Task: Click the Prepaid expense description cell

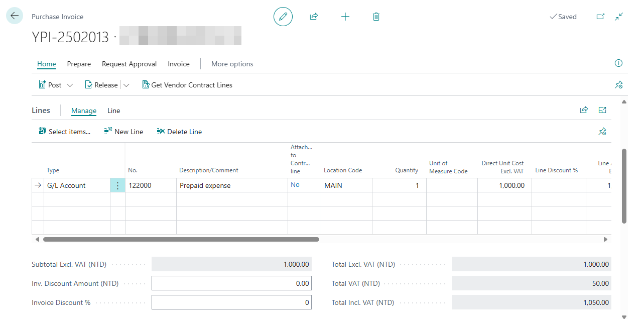Action: pos(232,185)
